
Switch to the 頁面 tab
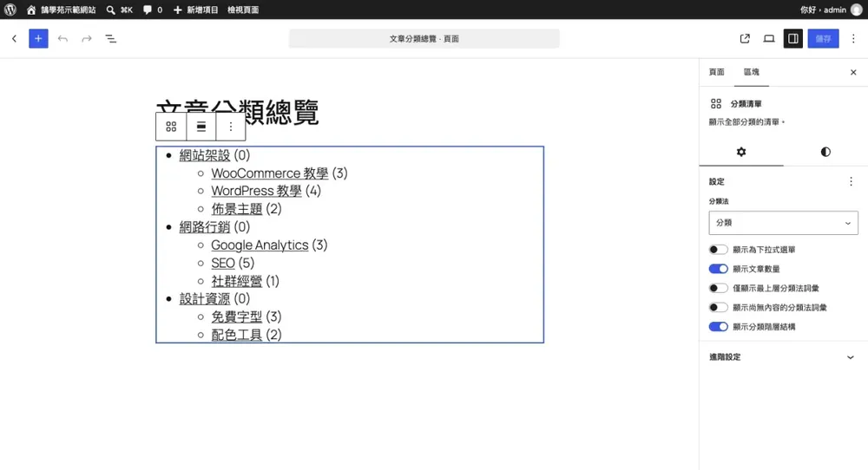(716, 72)
